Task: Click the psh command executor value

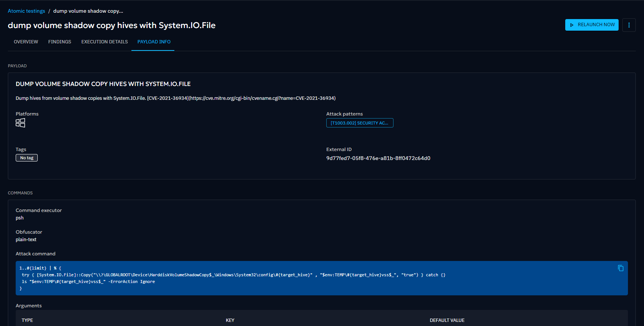Action: (x=20, y=218)
